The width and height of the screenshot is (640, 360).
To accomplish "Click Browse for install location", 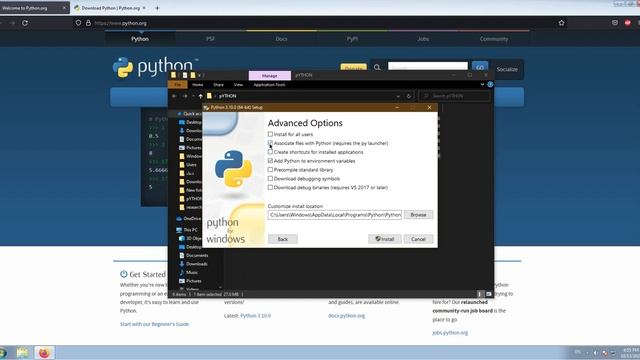I will [418, 215].
